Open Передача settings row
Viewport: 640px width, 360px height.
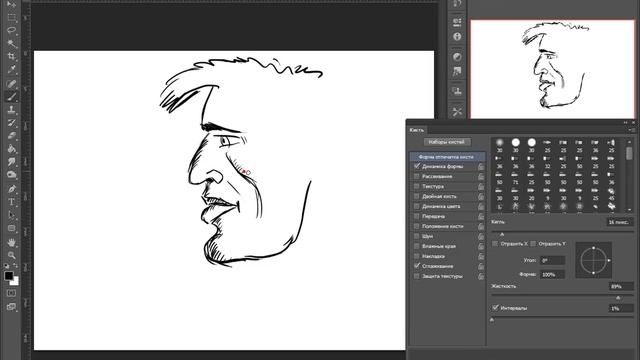pos(447,216)
